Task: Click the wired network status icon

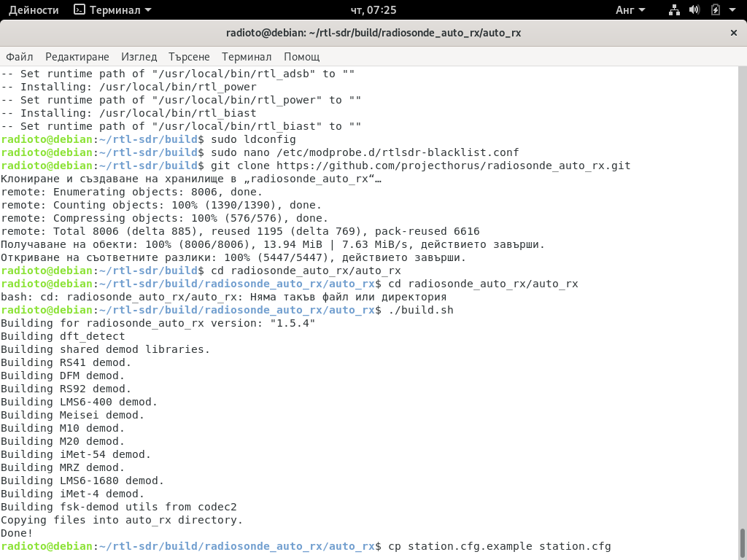Action: coord(673,10)
